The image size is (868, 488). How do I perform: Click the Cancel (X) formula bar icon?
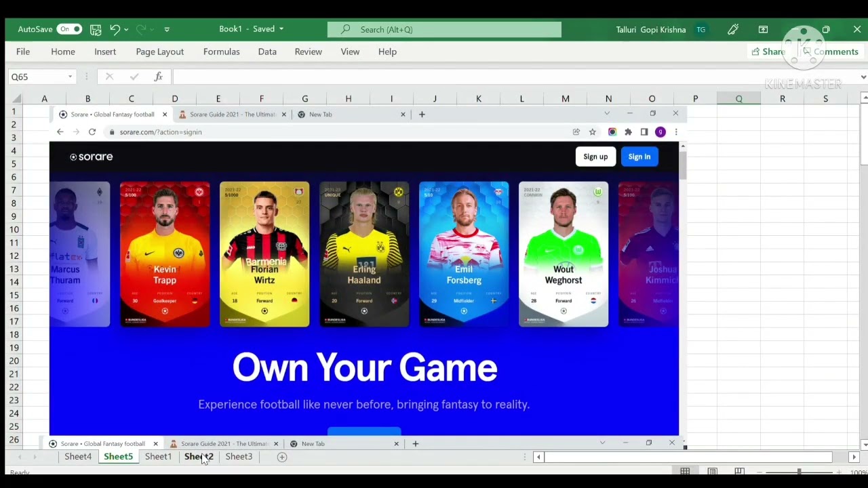(x=109, y=77)
